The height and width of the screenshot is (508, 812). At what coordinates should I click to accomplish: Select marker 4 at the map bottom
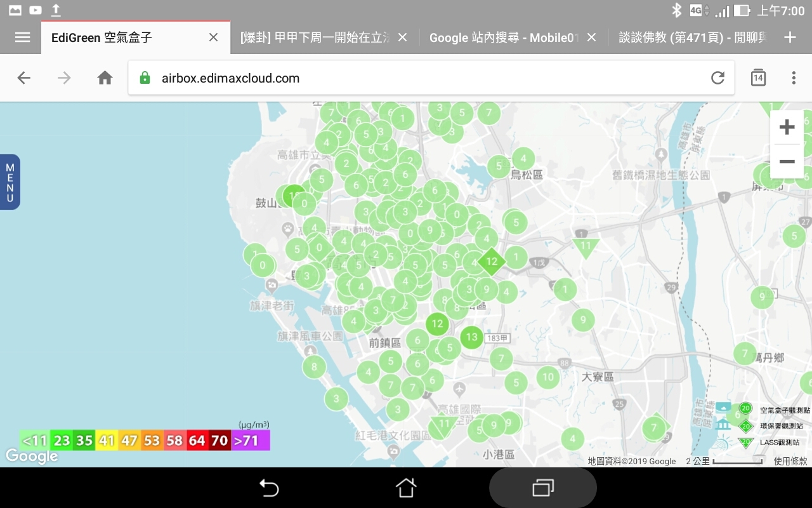[x=572, y=438]
